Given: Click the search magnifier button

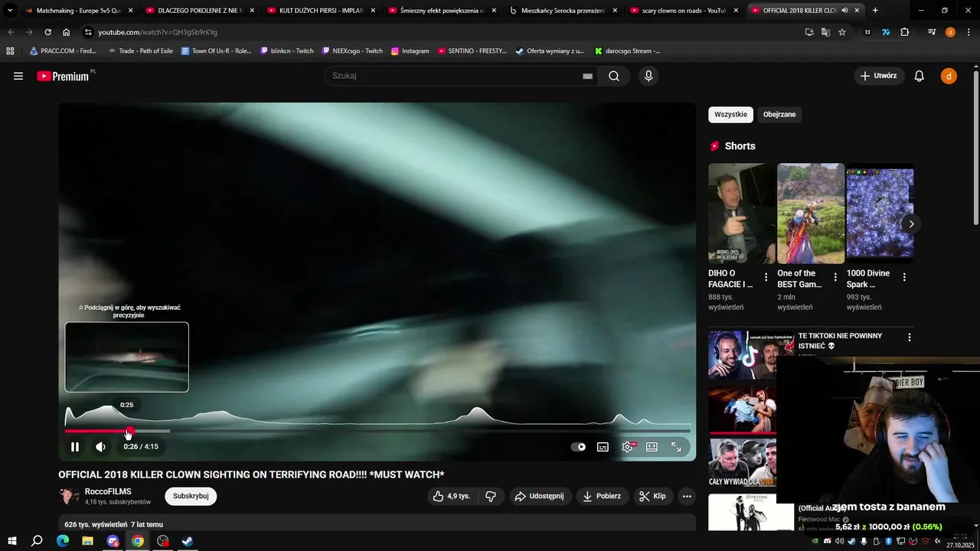Looking at the screenshot, I should click(614, 76).
